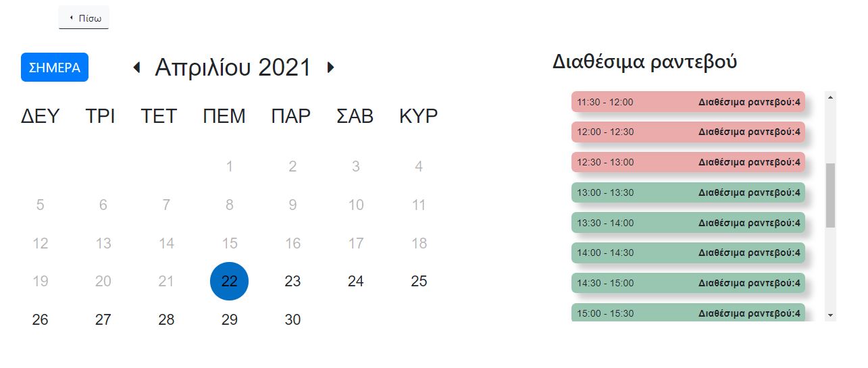Image resolution: width=868 pixels, height=368 pixels.
Task: Click the ΣΗΜΕΡΑ today button
Action: coord(55,68)
